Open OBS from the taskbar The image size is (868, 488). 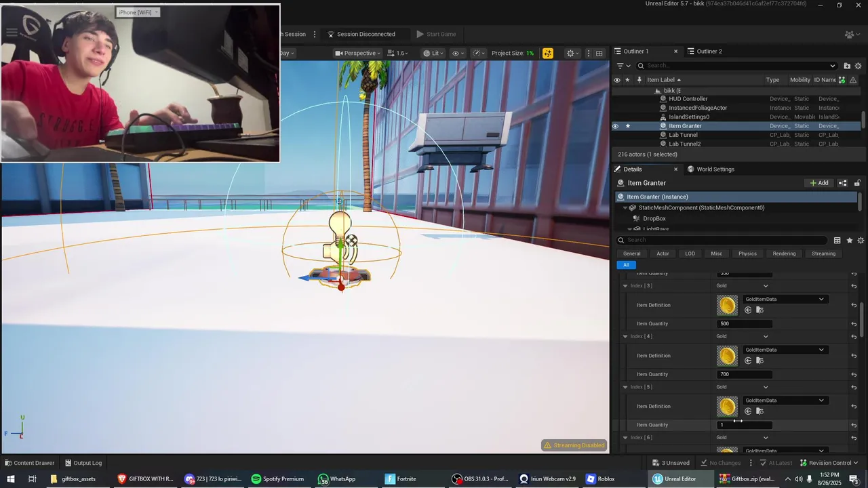(481, 479)
